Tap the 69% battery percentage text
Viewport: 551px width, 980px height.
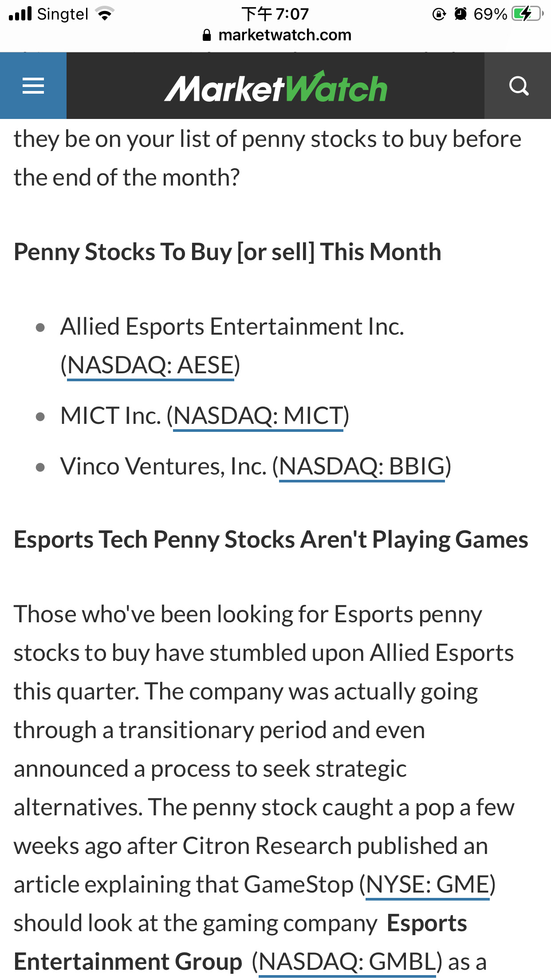490,14
